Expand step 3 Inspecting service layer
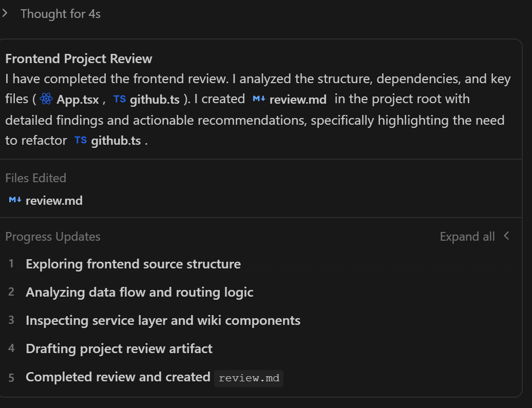This screenshot has width=532, height=408. (163, 321)
